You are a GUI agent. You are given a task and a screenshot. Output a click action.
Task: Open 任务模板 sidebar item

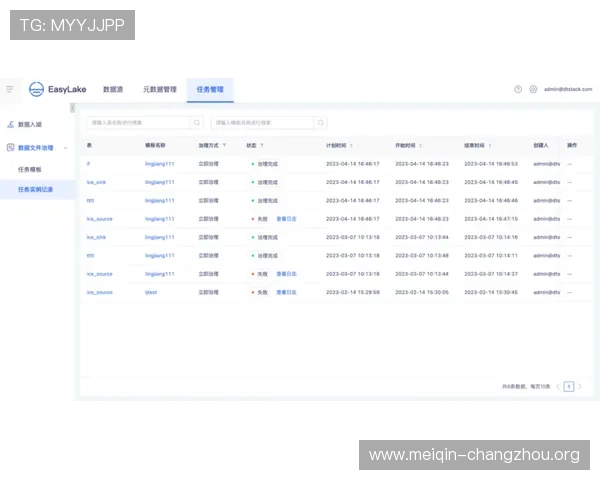coord(29,169)
